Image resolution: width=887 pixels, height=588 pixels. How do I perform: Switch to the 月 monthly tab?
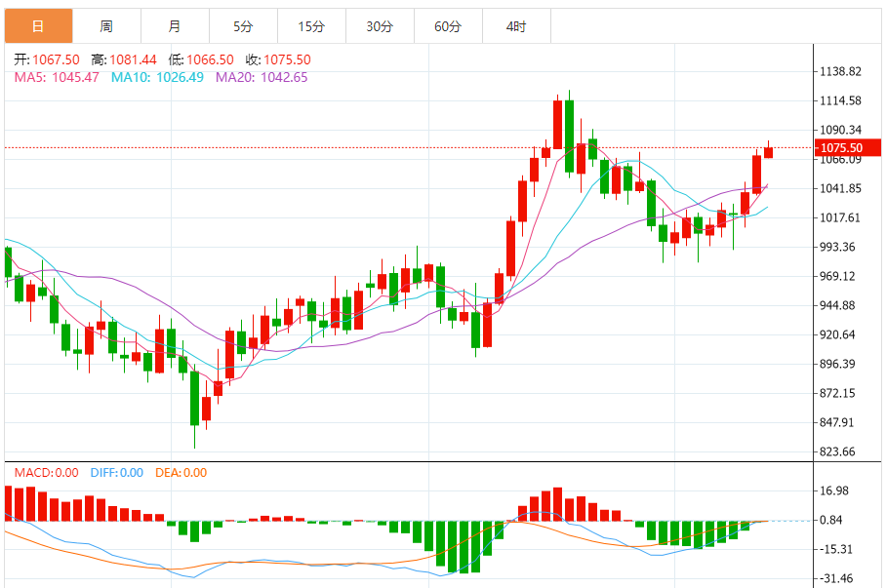tap(176, 26)
